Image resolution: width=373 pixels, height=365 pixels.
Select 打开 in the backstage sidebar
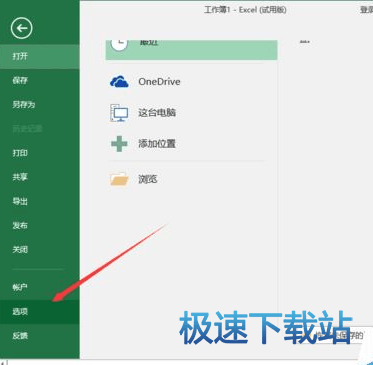click(40, 56)
